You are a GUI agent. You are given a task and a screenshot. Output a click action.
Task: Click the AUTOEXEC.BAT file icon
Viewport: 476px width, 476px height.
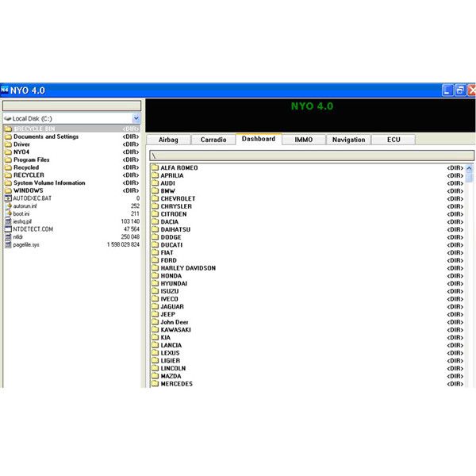tap(8, 198)
